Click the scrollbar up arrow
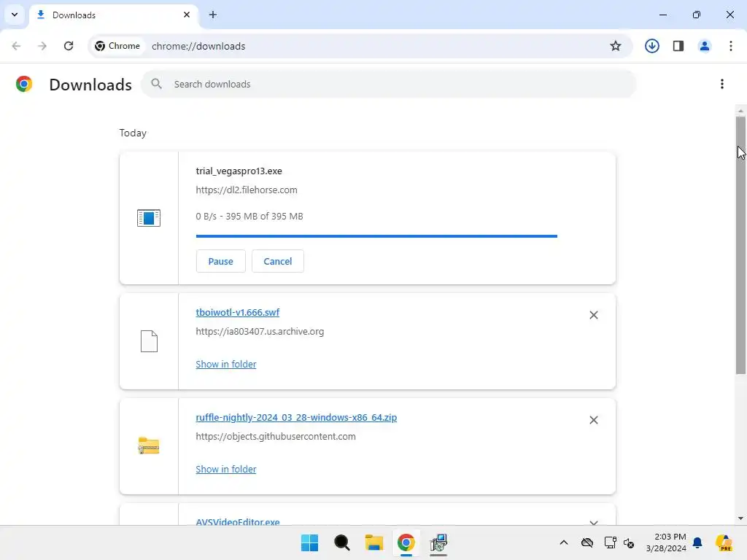 click(740, 111)
